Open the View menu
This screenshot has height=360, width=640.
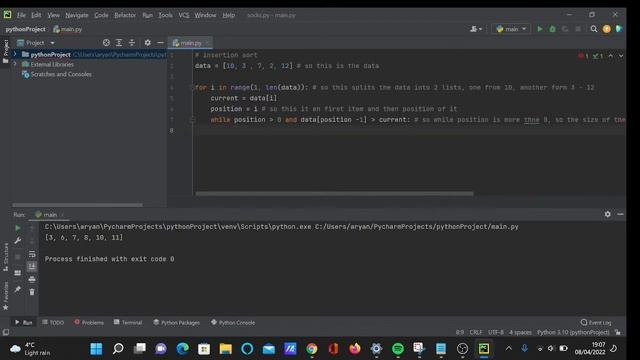[53, 15]
